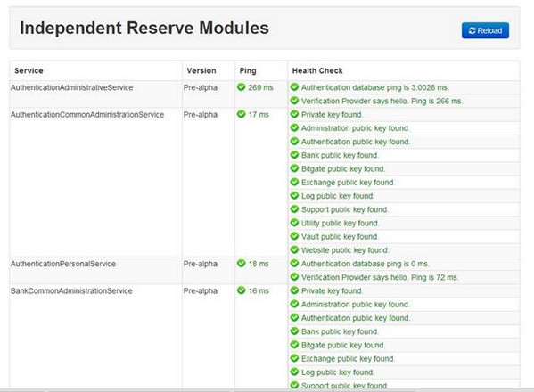This screenshot has height=392, width=534.
Task: Click Pre-alpha version of AuthenticationPersonalService
Action: [x=201, y=264]
